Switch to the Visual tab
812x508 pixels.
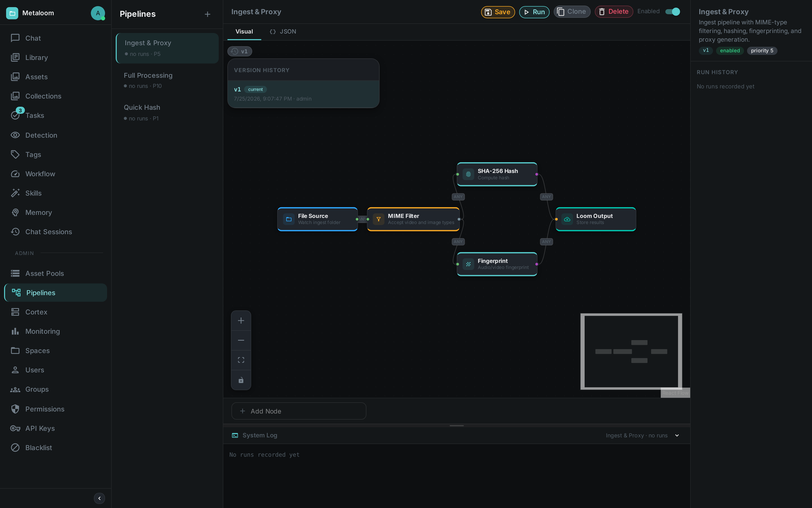point(244,31)
